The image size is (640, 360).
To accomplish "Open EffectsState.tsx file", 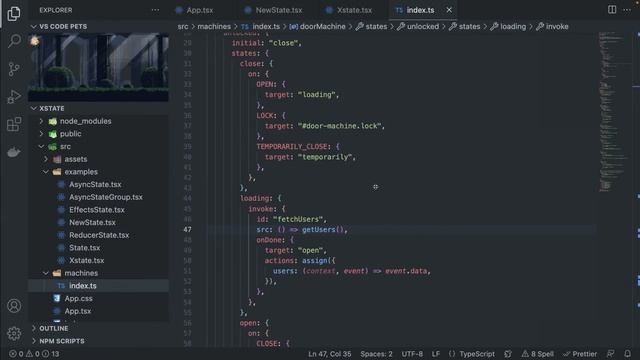I will pyautogui.click(x=97, y=210).
